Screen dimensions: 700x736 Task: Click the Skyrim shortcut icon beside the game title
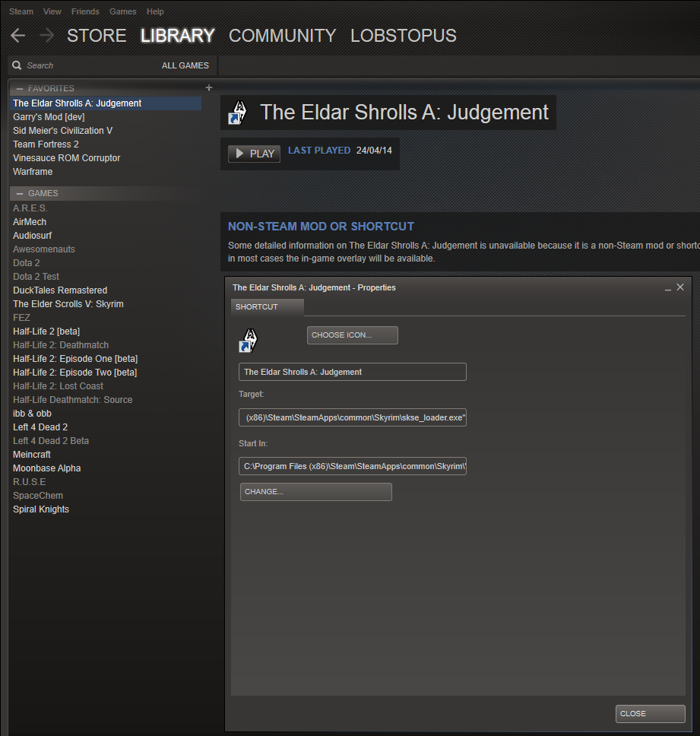coord(237,113)
